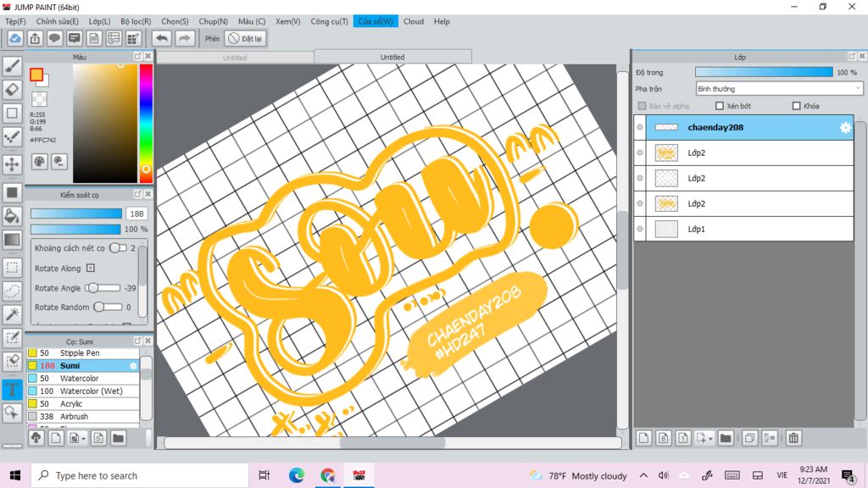Select the Lasso tool

tap(12, 291)
